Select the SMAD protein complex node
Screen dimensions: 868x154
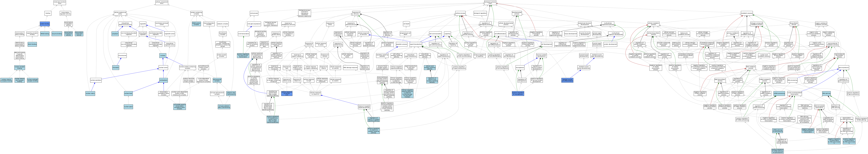[x=196, y=24]
